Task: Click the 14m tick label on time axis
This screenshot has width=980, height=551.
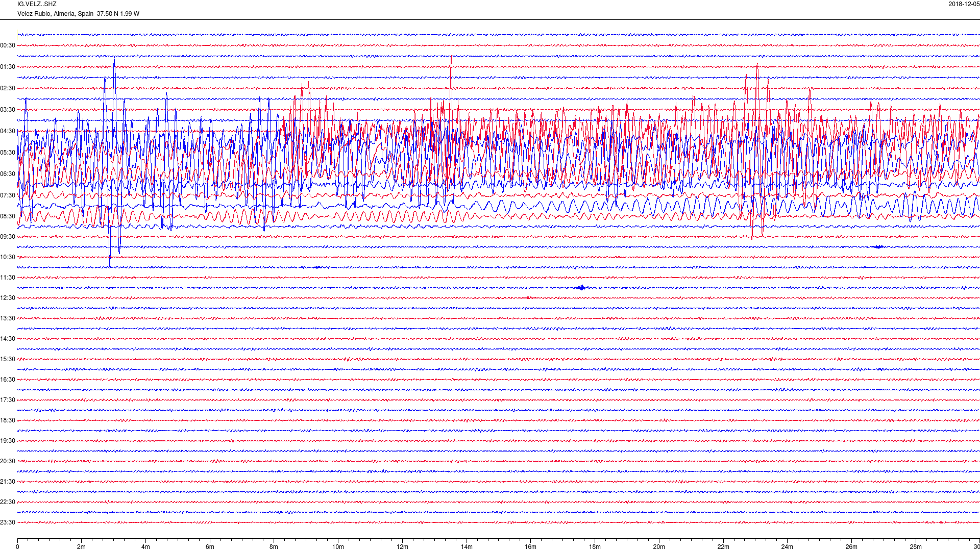Action: pos(467,547)
